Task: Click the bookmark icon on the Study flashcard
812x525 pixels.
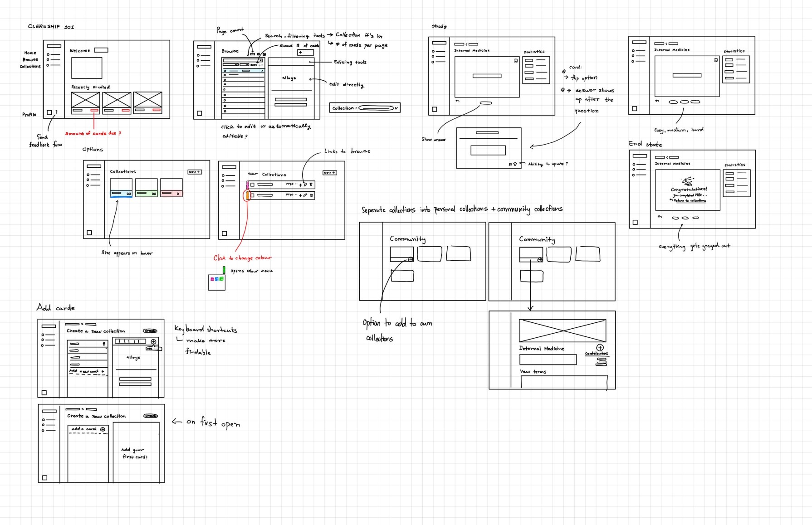Action: pos(516,60)
